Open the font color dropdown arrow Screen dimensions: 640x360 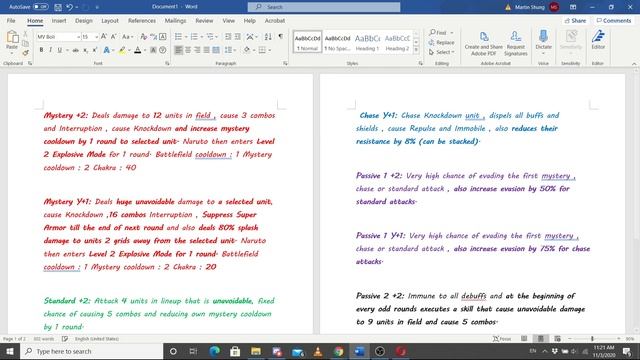(x=144, y=50)
